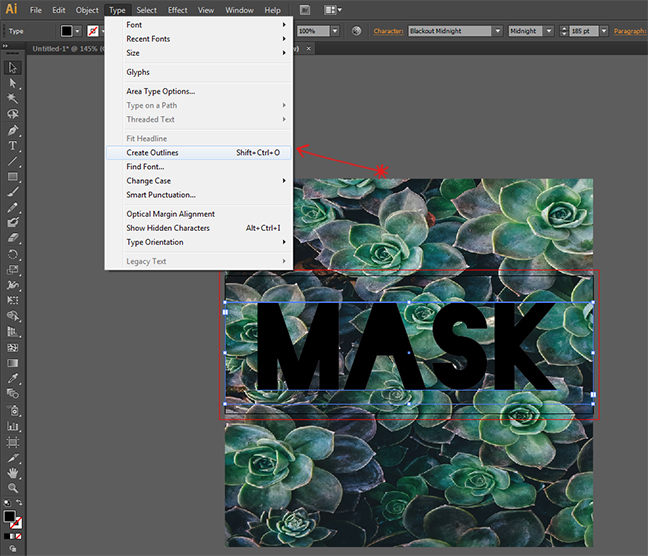648x556 pixels.
Task: Select the Hand tool
Action: click(x=13, y=473)
